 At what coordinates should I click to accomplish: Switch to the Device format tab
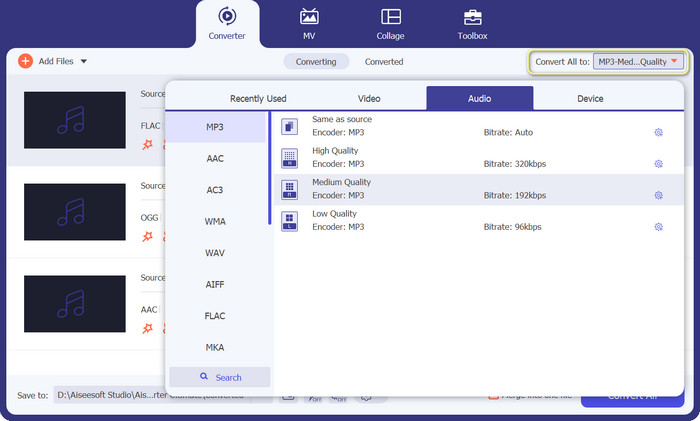tap(589, 99)
